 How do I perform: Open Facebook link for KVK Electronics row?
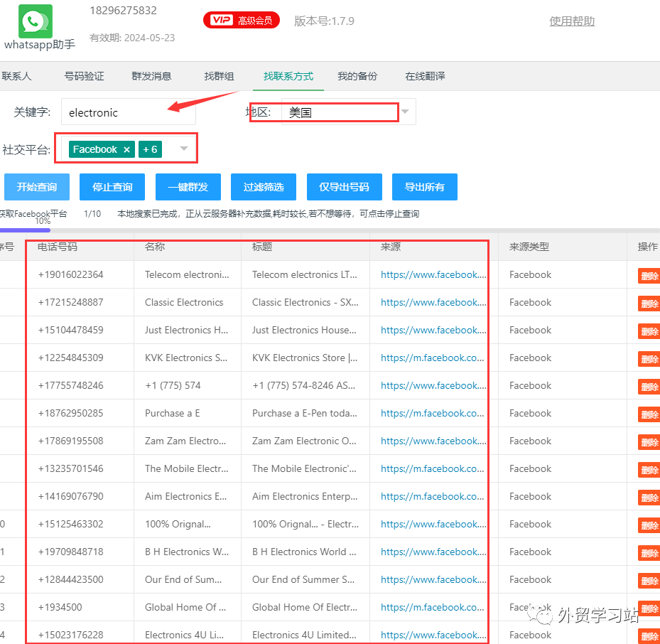pyautogui.click(x=432, y=358)
